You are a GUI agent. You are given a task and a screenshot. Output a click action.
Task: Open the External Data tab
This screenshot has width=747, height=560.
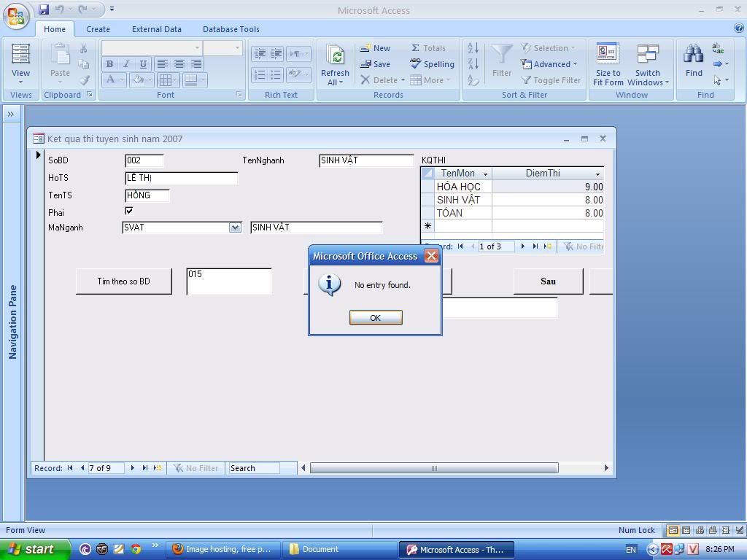pos(157,29)
